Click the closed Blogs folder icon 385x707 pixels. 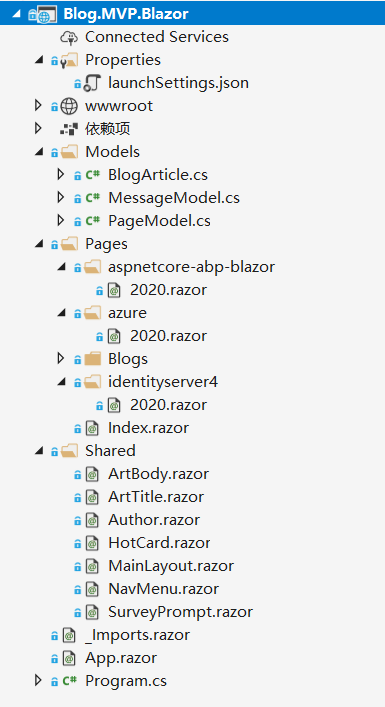tap(92, 359)
